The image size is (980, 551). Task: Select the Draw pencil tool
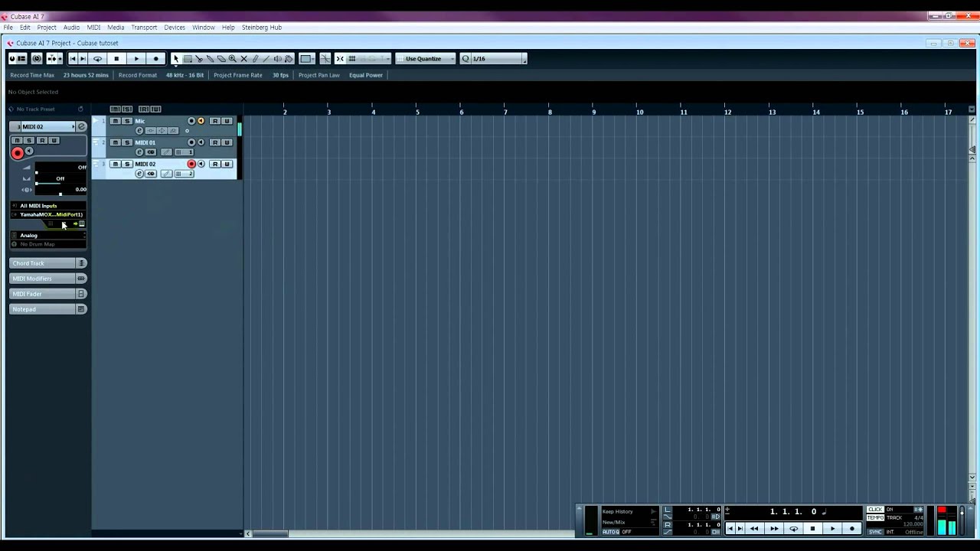tap(255, 58)
